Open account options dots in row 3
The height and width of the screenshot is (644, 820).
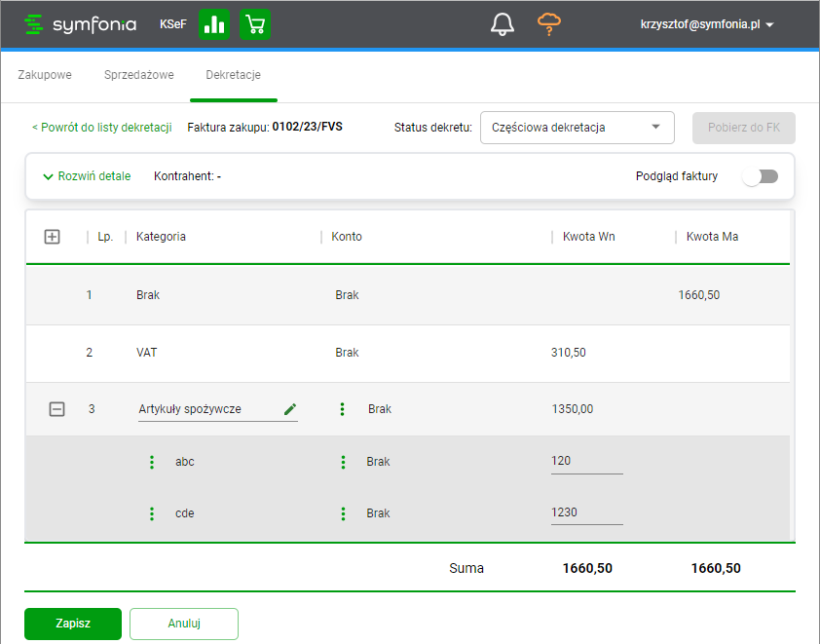[342, 409]
